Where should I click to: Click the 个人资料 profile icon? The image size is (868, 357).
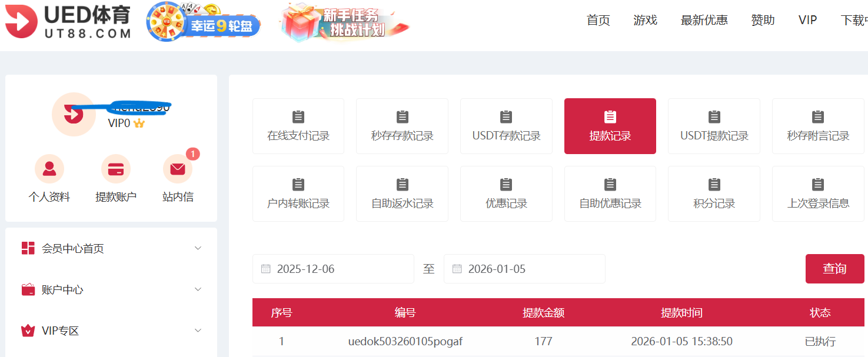click(49, 169)
